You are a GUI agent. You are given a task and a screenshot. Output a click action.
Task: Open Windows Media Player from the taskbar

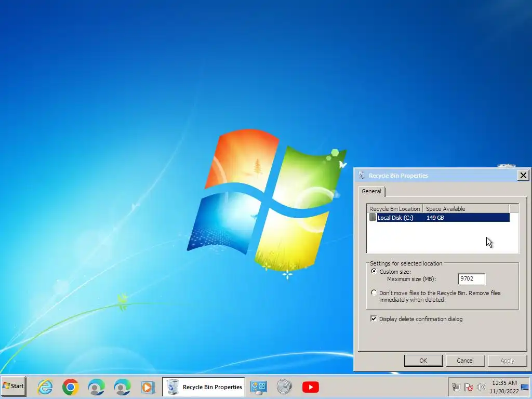(x=148, y=387)
